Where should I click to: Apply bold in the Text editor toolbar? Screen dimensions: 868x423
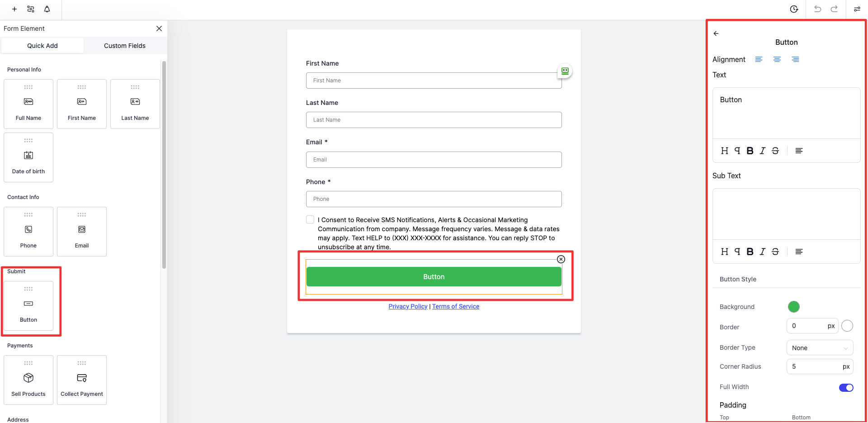pyautogui.click(x=750, y=151)
